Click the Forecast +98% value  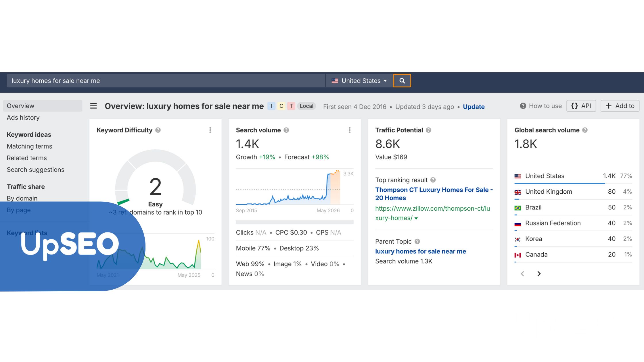[x=320, y=157]
